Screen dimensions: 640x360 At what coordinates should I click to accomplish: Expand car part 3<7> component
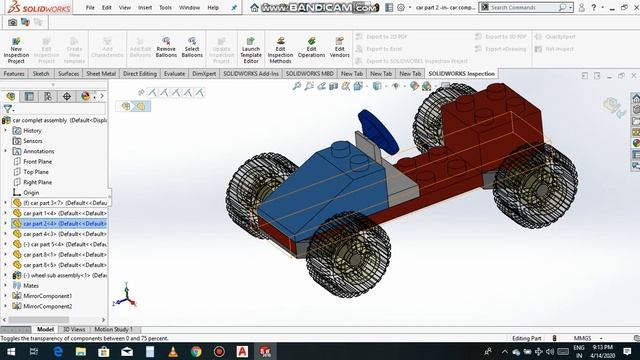click(6, 203)
